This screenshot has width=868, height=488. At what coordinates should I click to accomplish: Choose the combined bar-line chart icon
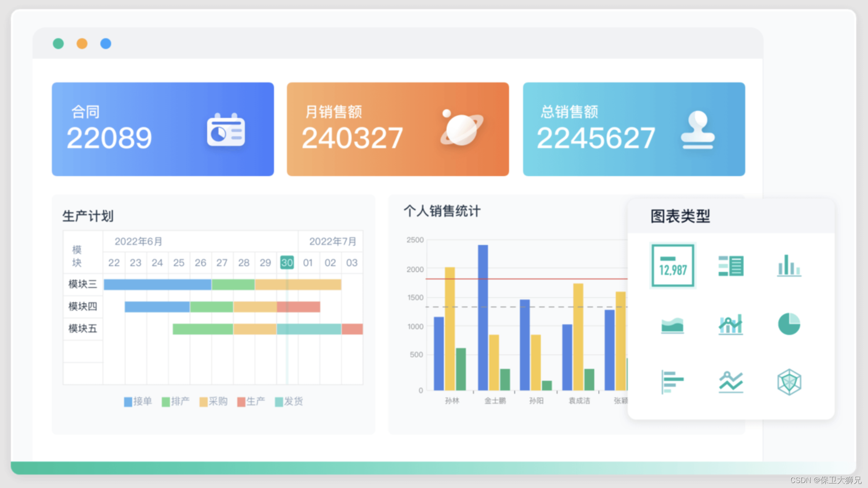731,324
